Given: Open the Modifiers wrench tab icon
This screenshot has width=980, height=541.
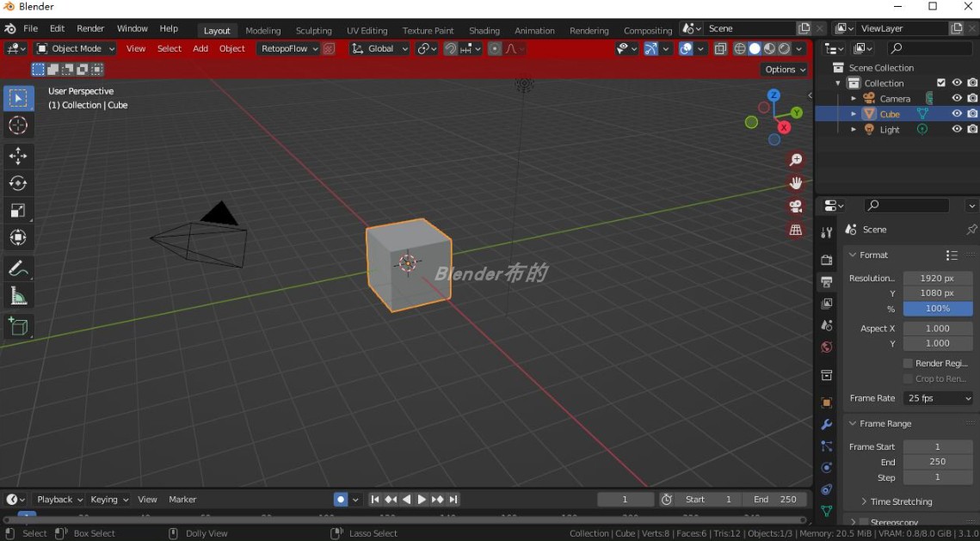Looking at the screenshot, I should (826, 425).
